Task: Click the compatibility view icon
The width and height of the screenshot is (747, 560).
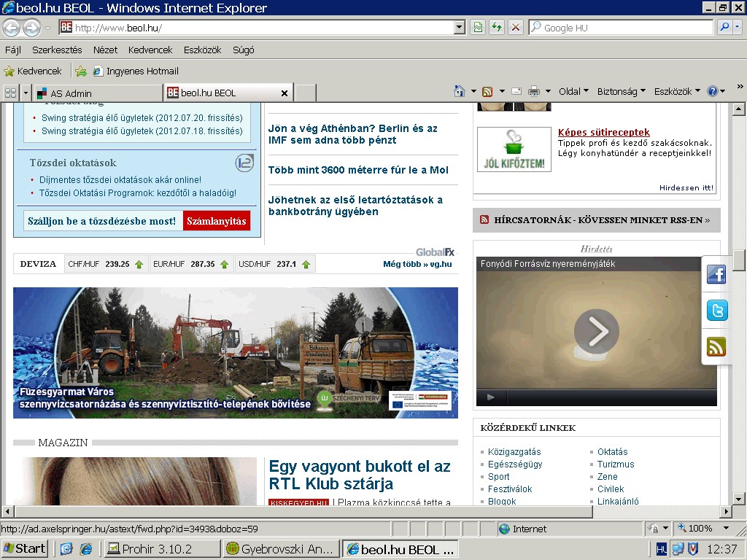Action: 478,28
